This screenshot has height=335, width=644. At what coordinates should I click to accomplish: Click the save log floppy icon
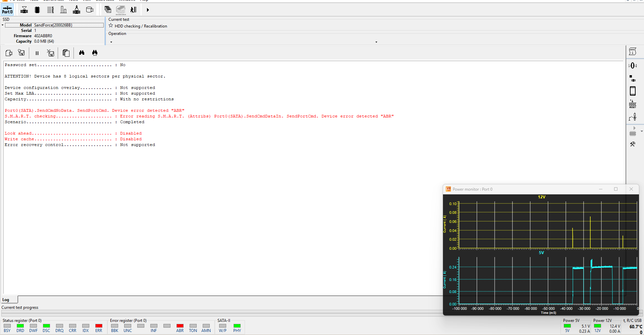pos(21,53)
